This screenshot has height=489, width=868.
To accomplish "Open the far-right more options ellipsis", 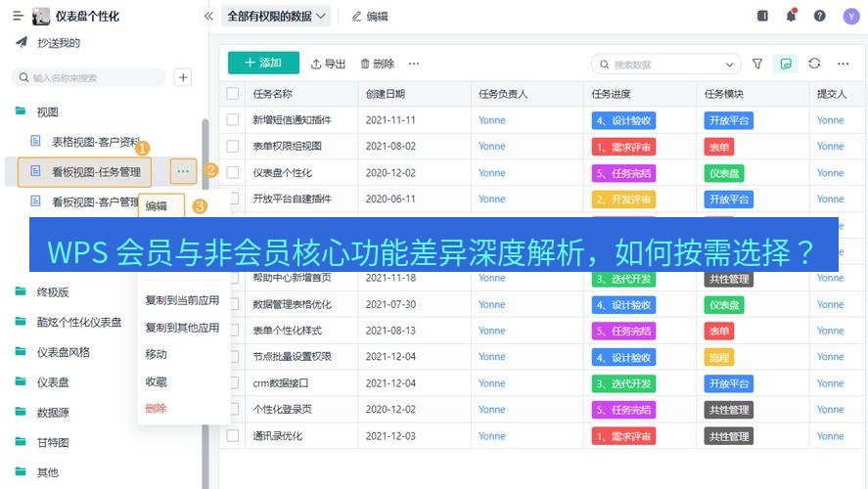I will click(x=843, y=64).
